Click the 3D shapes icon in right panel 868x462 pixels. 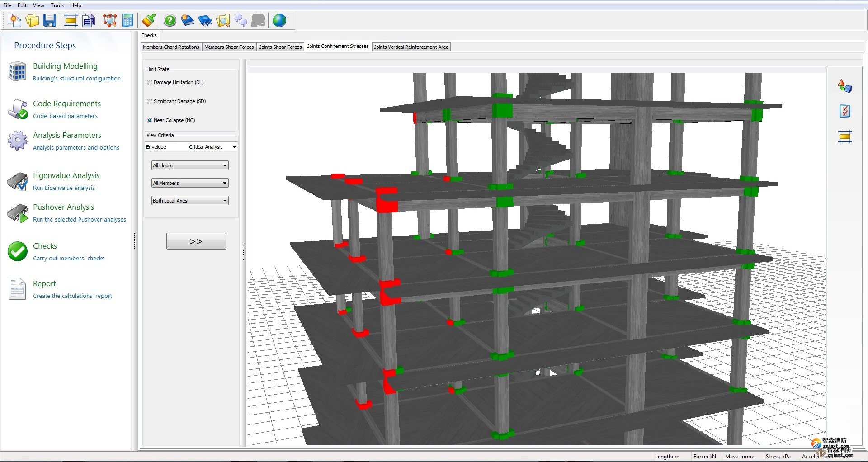coord(844,86)
